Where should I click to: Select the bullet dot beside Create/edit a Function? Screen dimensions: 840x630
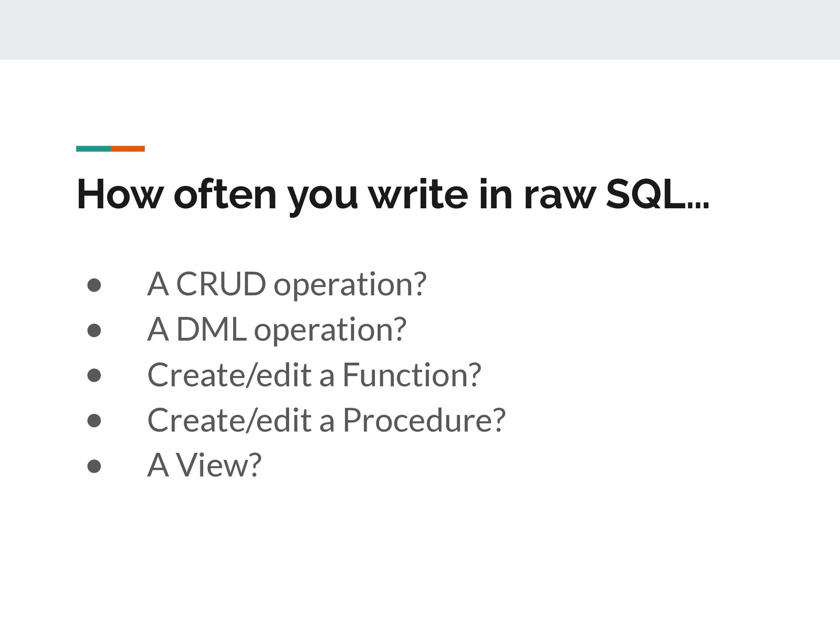(x=94, y=375)
